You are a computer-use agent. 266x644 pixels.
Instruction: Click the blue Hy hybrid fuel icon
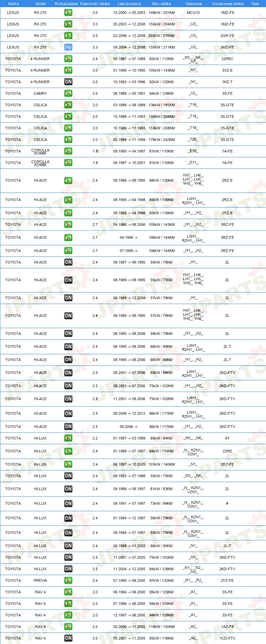[68, 47]
